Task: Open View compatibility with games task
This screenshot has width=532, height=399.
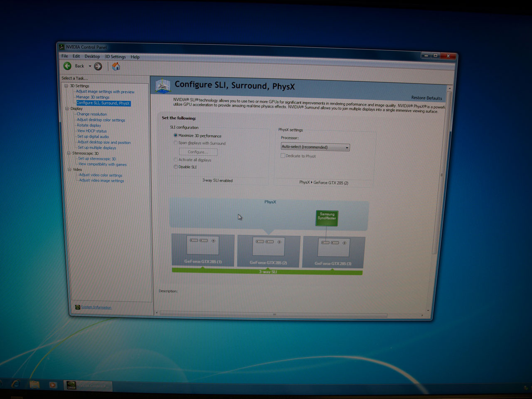Action: pyautogui.click(x=103, y=164)
